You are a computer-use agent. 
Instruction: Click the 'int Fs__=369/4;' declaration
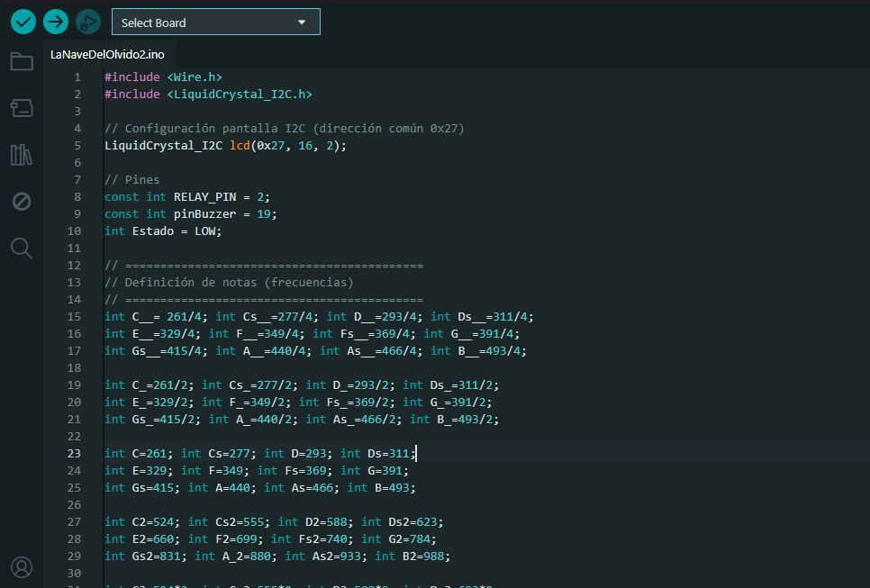[364, 334]
